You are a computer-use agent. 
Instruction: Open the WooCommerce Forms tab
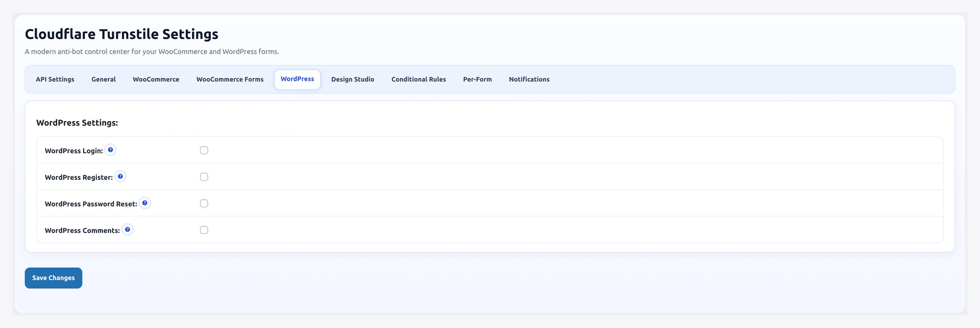pyautogui.click(x=230, y=79)
